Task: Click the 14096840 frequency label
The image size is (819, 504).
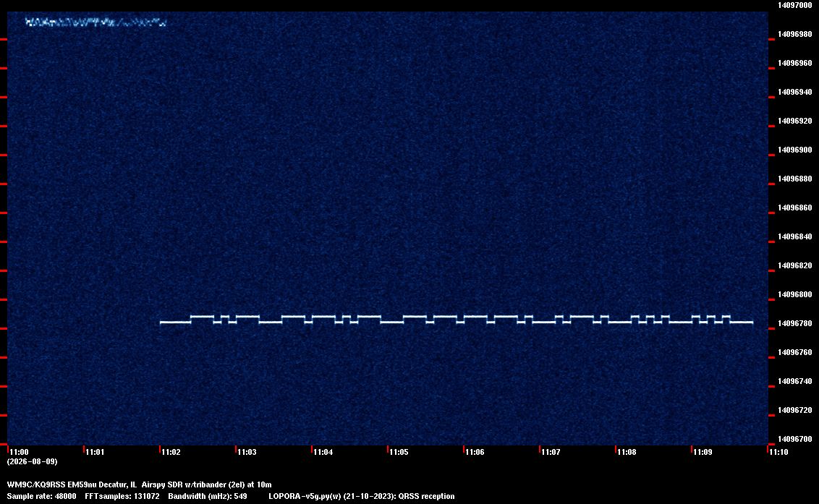Action: pyautogui.click(x=794, y=236)
